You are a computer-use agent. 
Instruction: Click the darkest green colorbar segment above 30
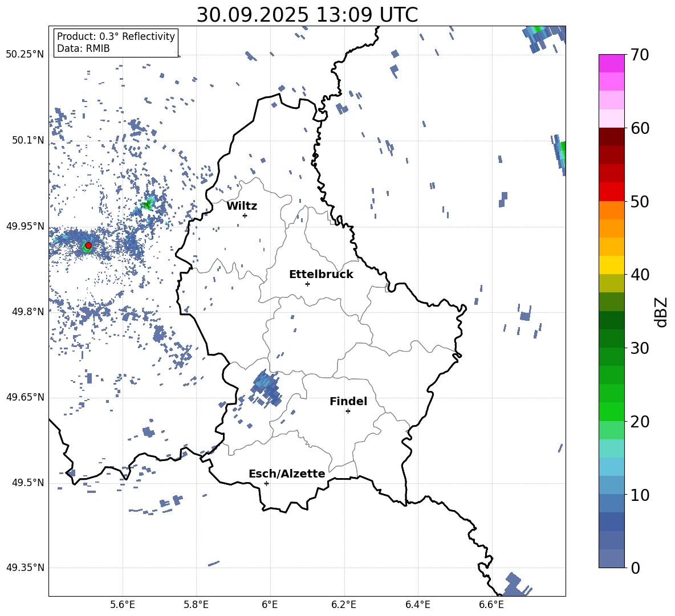coord(611,320)
